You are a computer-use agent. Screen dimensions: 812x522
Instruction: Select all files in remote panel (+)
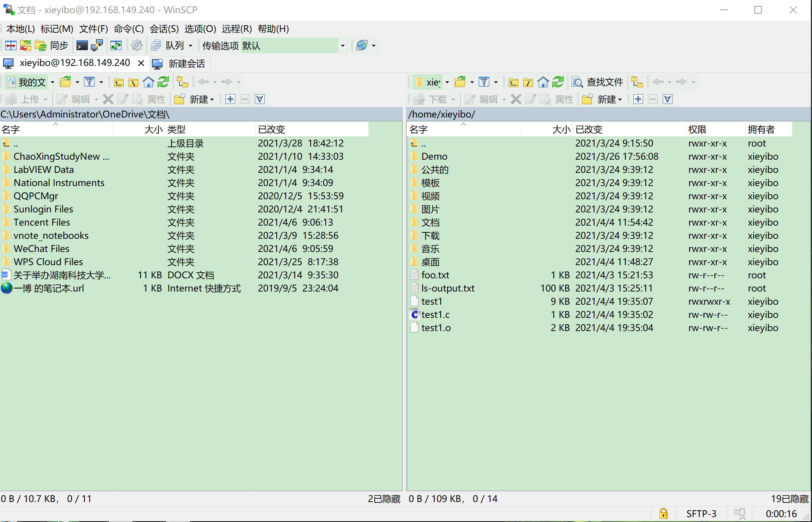638,99
